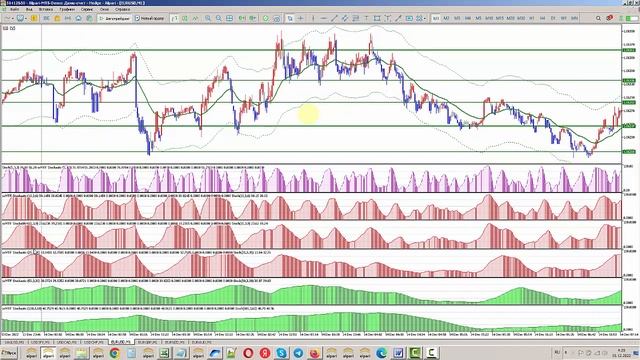Expand the profiles dropdown next to chart icon
640x360 pixels.
[26, 18]
